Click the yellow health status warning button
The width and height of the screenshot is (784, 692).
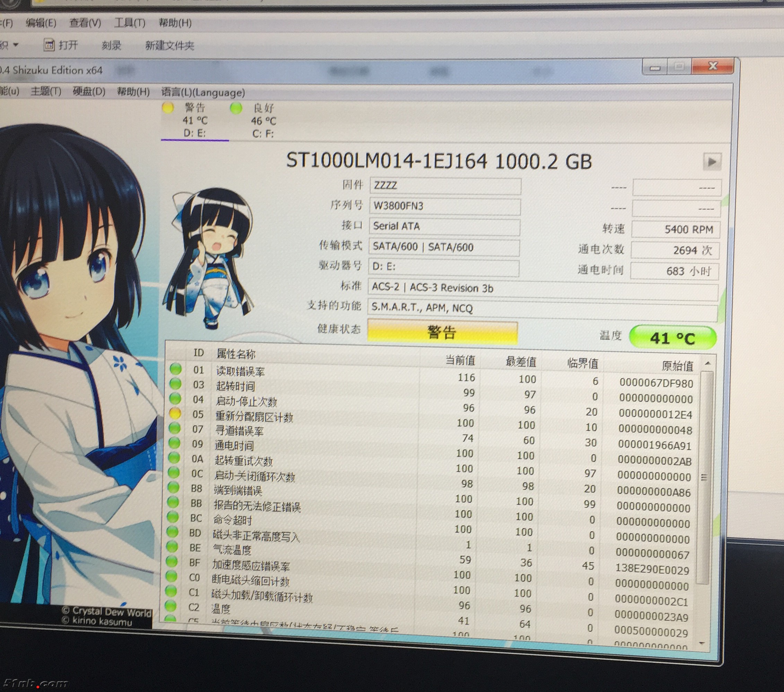tap(442, 332)
